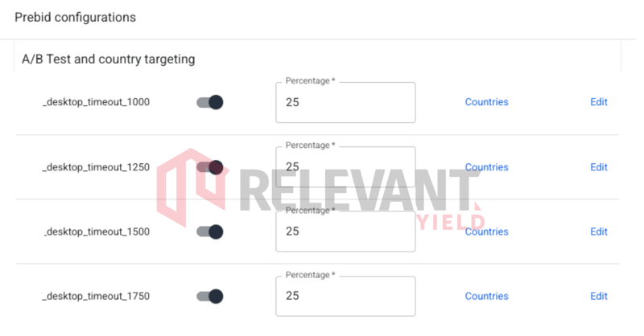Select the _desktop_timeout_1000 row label
Image resolution: width=644 pixels, height=336 pixels.
click(96, 102)
